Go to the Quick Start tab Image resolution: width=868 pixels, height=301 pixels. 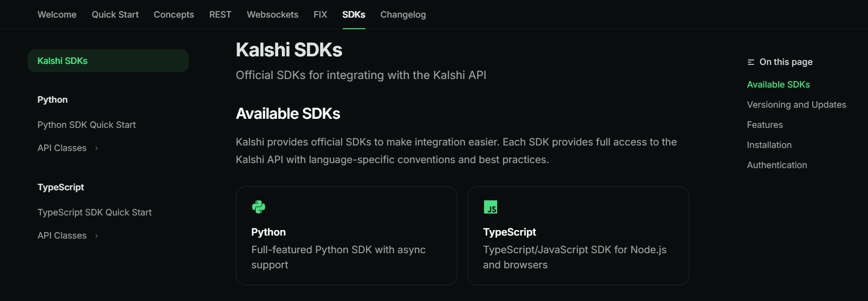115,15
